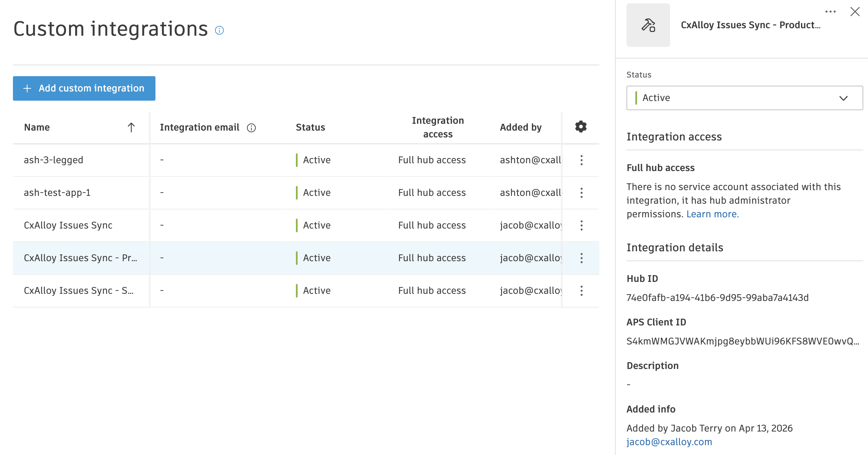The image size is (868, 455).
Task: Click info icon beside Custom integrations title
Action: click(x=219, y=30)
